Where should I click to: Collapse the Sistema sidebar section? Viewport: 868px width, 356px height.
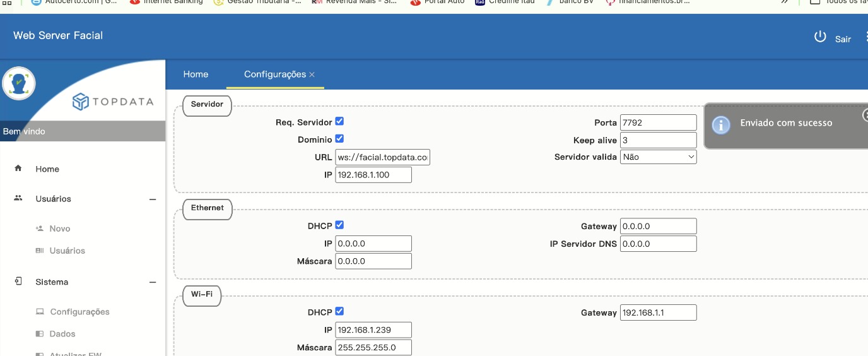[152, 283]
